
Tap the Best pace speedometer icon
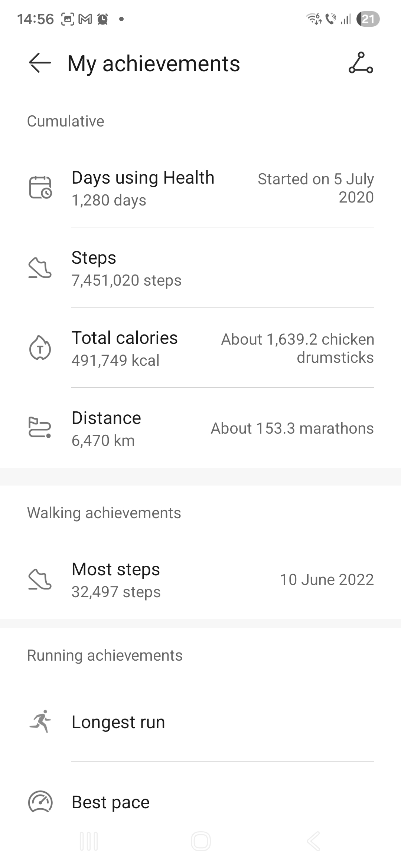(40, 802)
